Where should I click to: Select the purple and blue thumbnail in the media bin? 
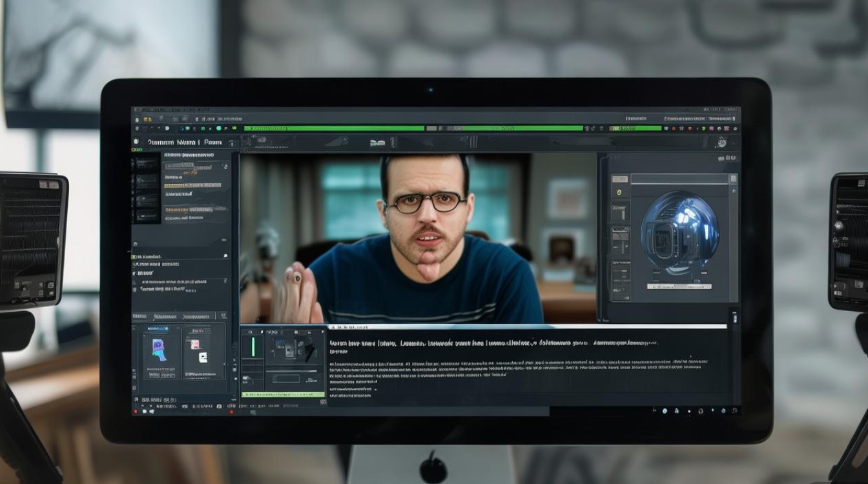point(158,349)
